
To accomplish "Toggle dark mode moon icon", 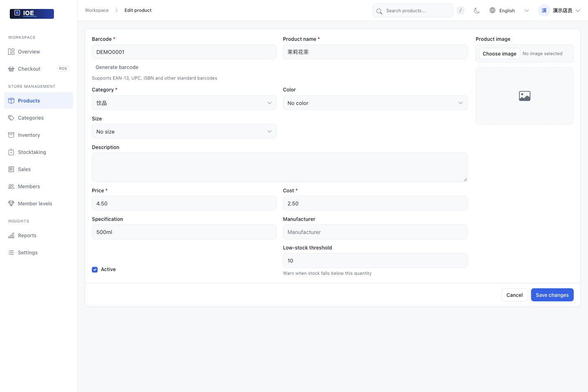I will click(x=477, y=11).
